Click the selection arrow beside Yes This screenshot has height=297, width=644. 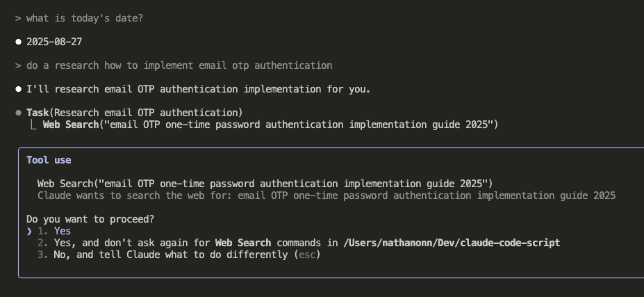tap(29, 231)
